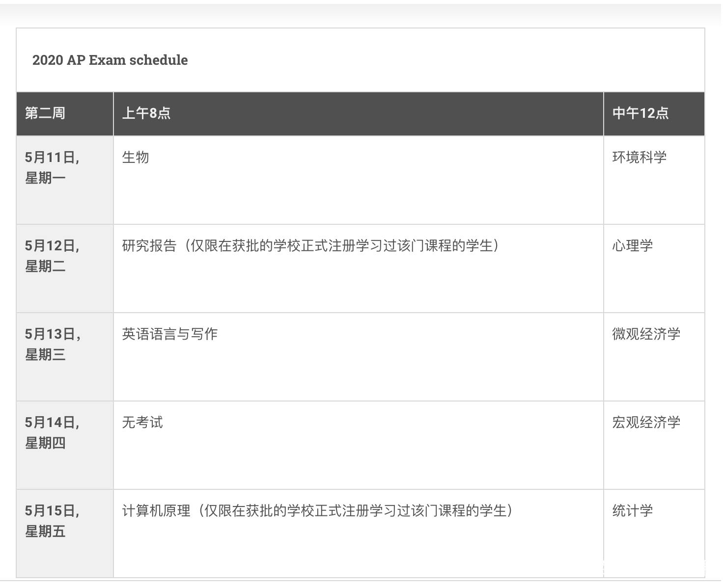Screen dimensions: 724x588
Task: Select the '5月12日, 星期二' date cell
Action: click(52, 256)
